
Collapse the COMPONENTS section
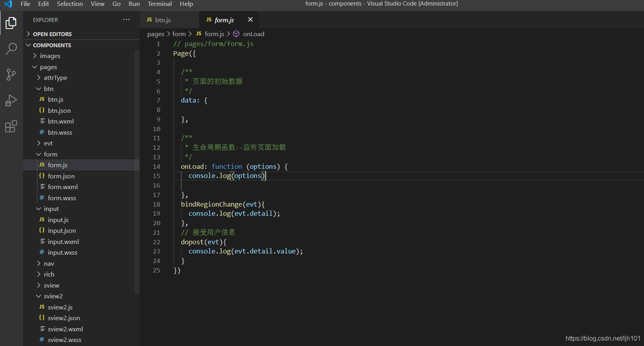81,45
